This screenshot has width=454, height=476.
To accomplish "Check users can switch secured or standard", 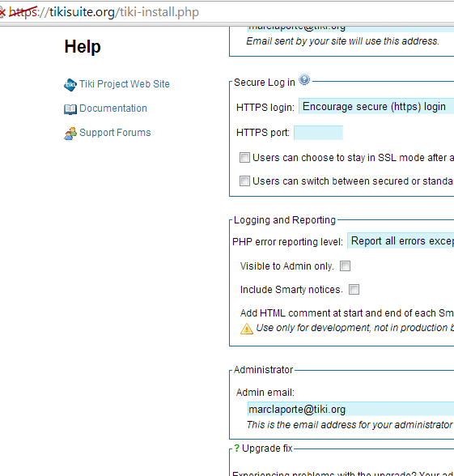I will pos(244,181).
